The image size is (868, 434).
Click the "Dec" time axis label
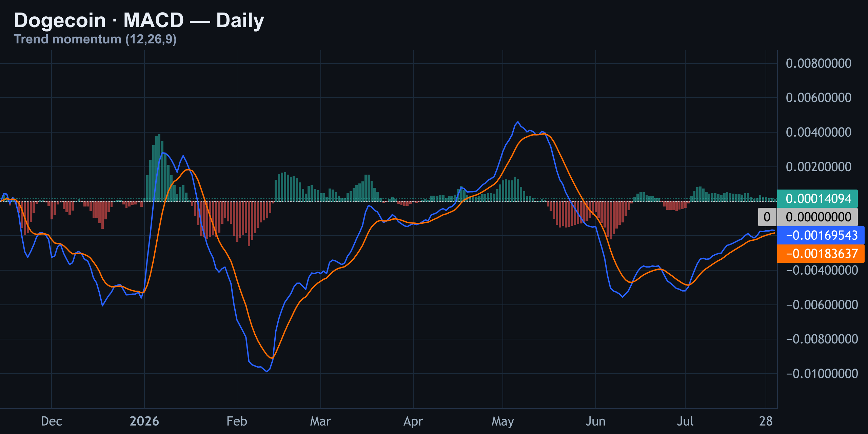pyautogui.click(x=52, y=421)
